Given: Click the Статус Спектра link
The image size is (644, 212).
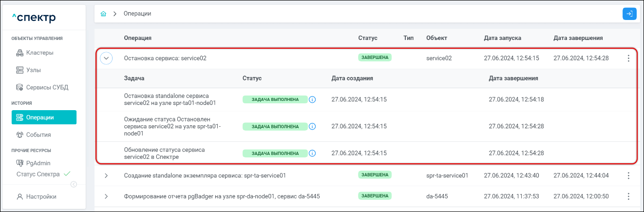Looking at the screenshot, I should [x=38, y=174].
